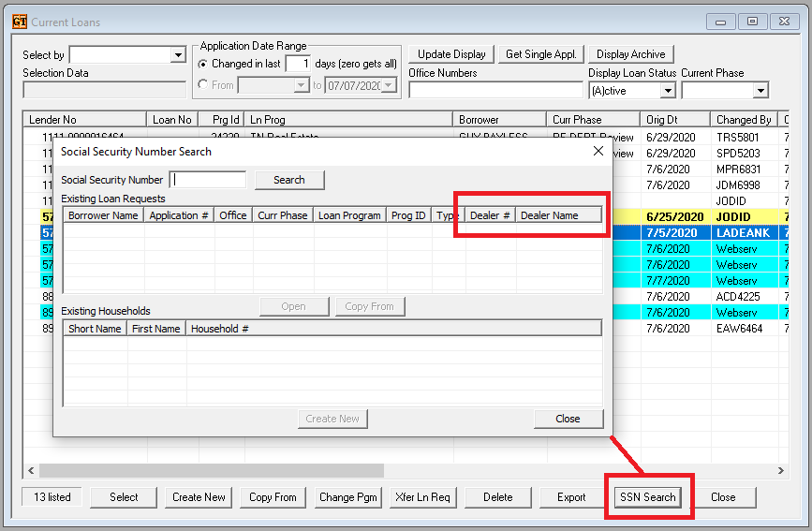812x531 pixels.
Task: Select the 'From' date range radio button
Action: [x=203, y=85]
